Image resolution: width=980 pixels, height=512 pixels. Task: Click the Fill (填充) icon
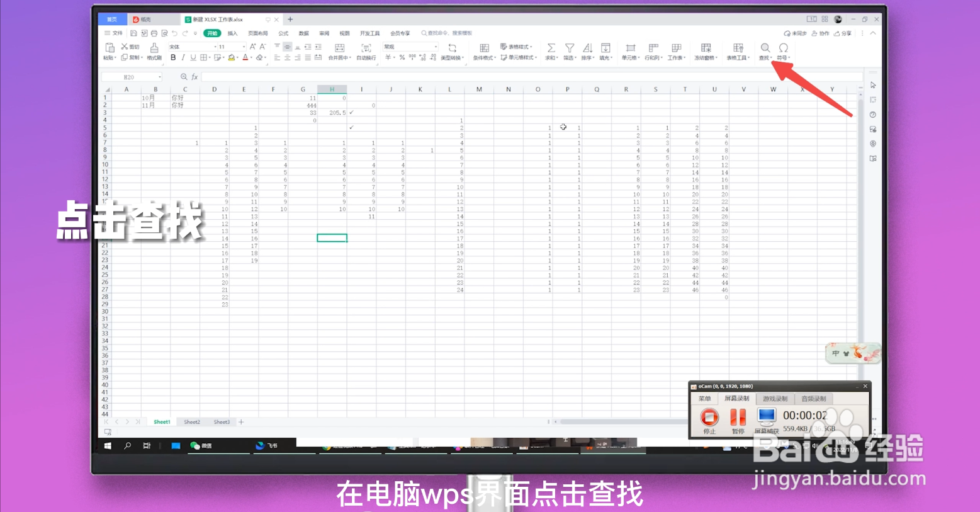tap(605, 48)
